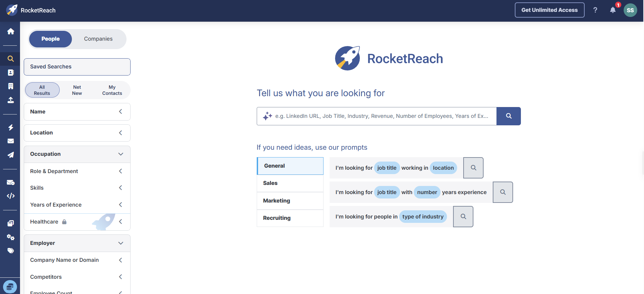Click Get Unlimited Access button
The image size is (644, 294).
click(x=549, y=10)
